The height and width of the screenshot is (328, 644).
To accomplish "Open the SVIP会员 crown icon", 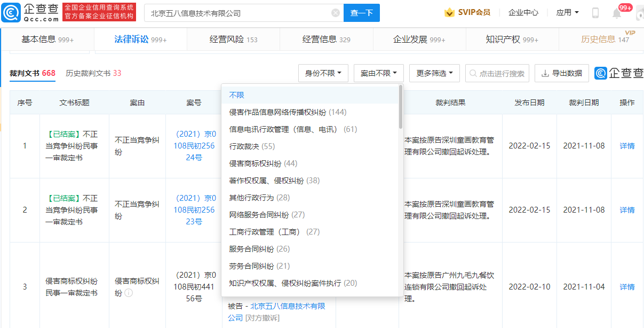I will pos(449,12).
